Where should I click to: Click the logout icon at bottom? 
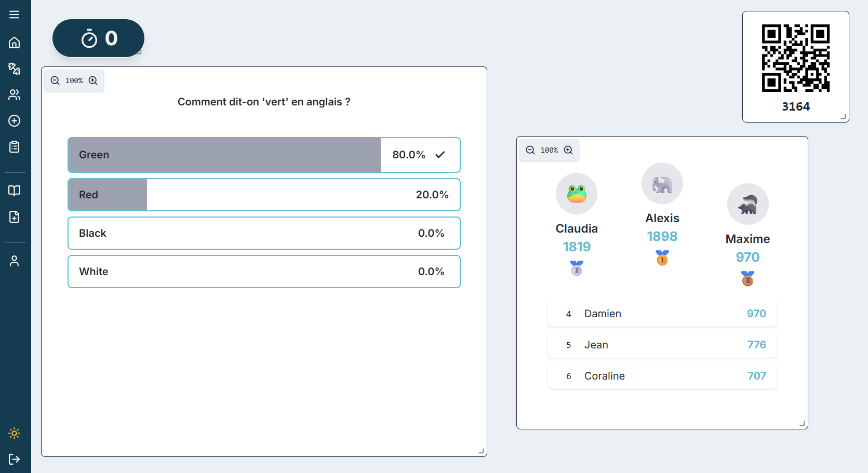pos(15,459)
